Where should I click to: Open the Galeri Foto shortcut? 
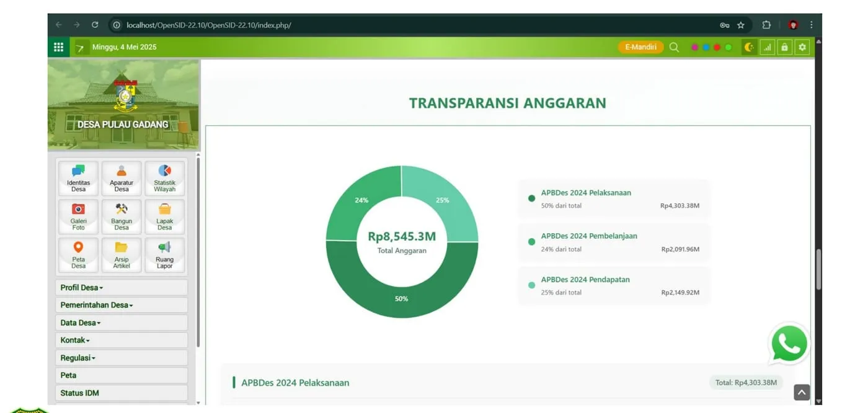pyautogui.click(x=78, y=217)
